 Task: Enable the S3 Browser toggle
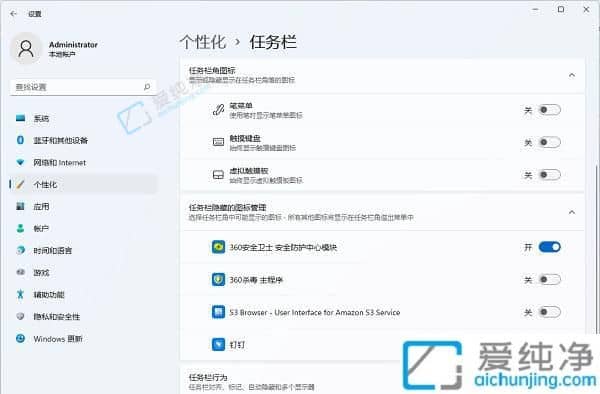[549, 312]
